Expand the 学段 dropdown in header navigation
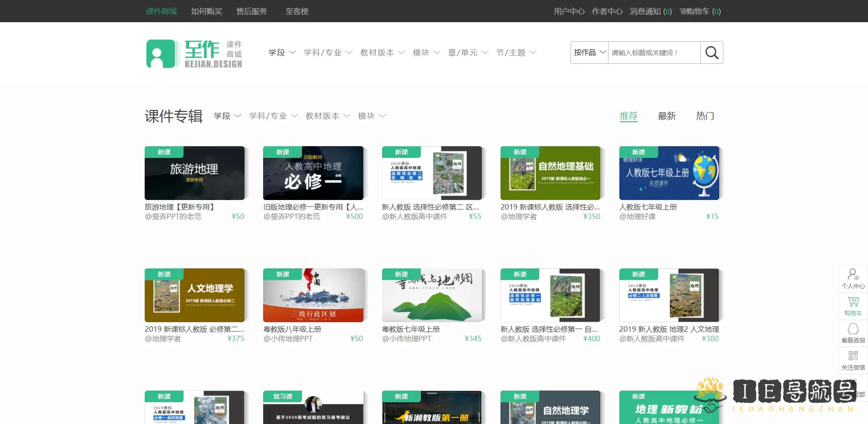The width and height of the screenshot is (868, 424). (282, 53)
